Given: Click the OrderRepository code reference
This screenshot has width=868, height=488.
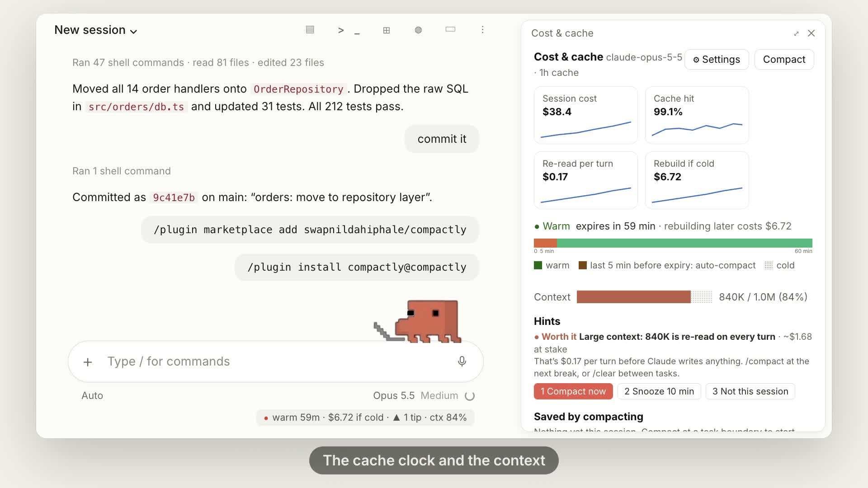Looking at the screenshot, I should (298, 89).
